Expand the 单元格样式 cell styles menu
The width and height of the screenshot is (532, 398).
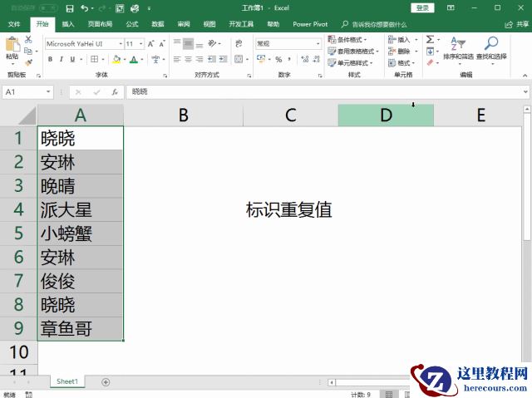[350, 62]
